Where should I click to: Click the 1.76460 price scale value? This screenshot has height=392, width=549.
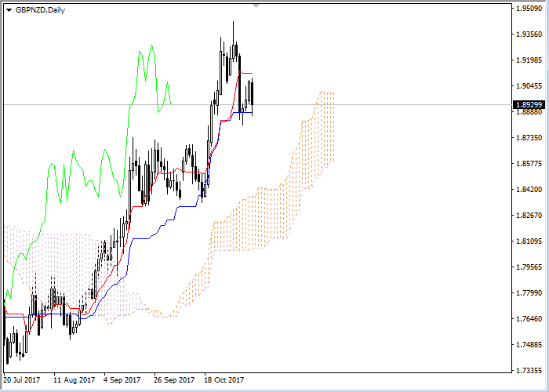coord(529,319)
